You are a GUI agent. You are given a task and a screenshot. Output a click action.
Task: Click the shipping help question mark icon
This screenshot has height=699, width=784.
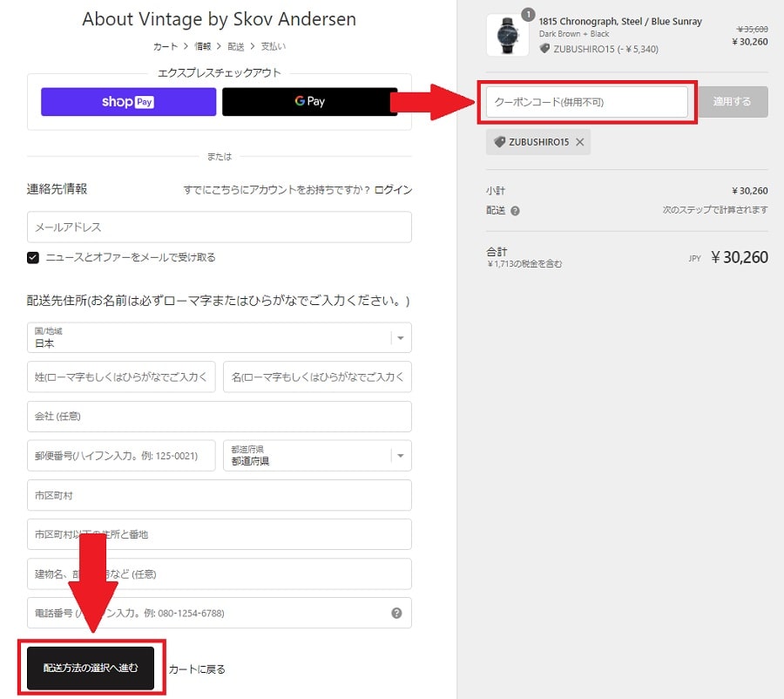point(516,211)
